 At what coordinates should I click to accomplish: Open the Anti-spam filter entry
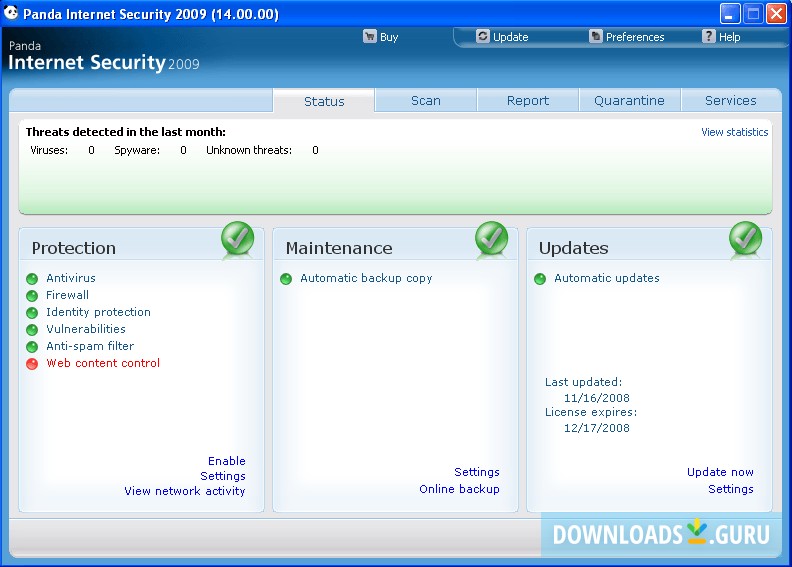point(90,346)
